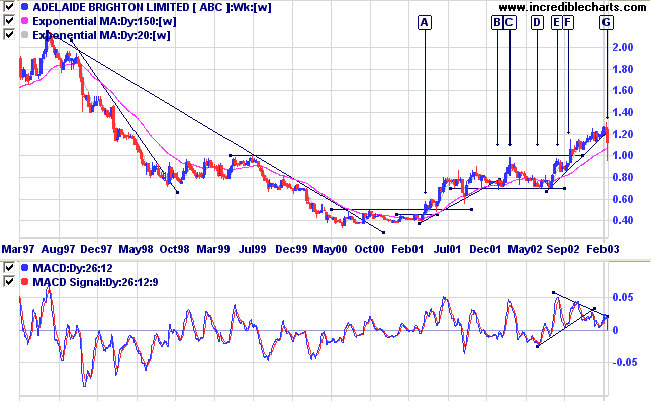Click the 2.00 price axis value

click(623, 47)
